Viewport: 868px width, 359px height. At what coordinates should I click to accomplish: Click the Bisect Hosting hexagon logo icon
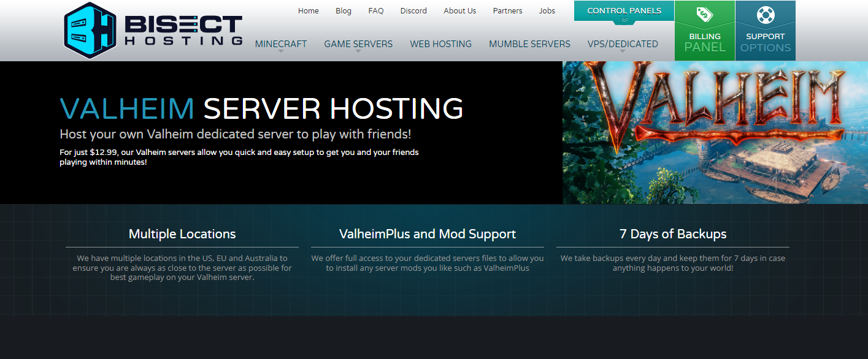click(x=90, y=30)
